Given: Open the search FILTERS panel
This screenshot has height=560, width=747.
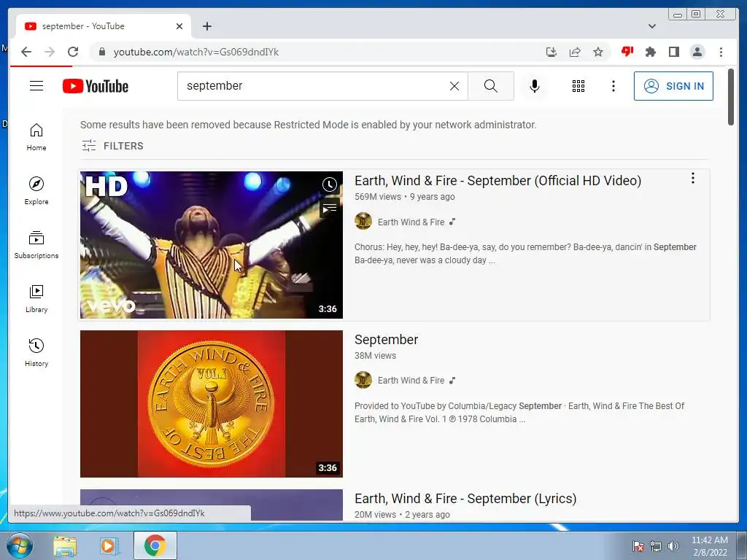Looking at the screenshot, I should (112, 146).
